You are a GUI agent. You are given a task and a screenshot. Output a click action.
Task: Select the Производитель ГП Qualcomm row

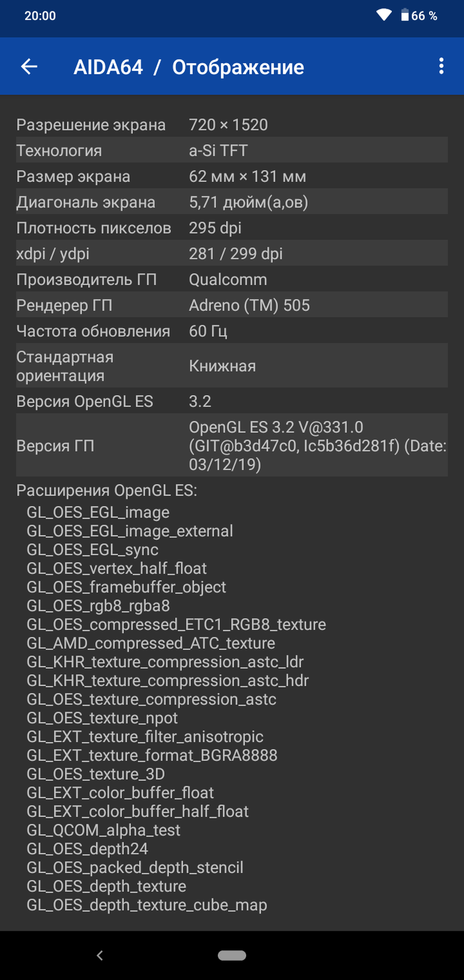tap(232, 279)
